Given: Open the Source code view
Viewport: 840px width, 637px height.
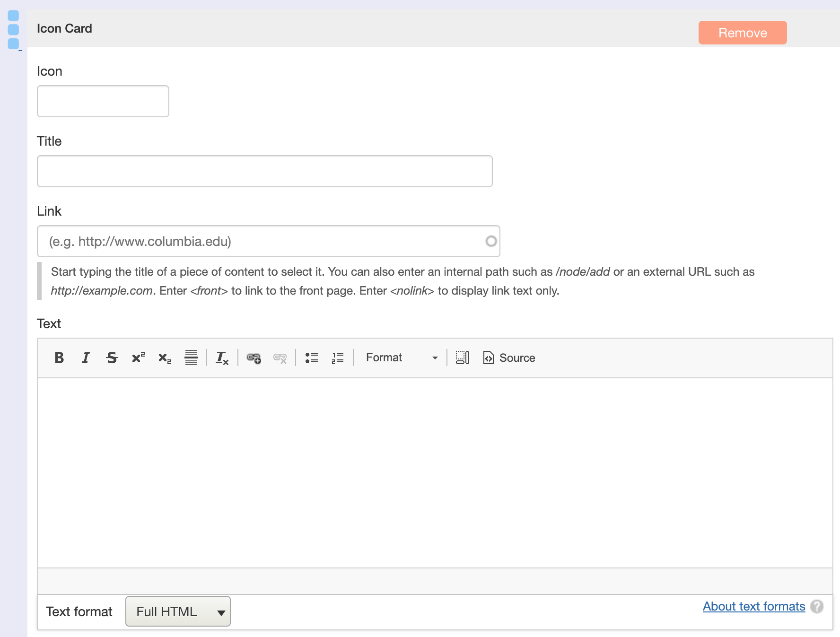Looking at the screenshot, I should coord(508,358).
